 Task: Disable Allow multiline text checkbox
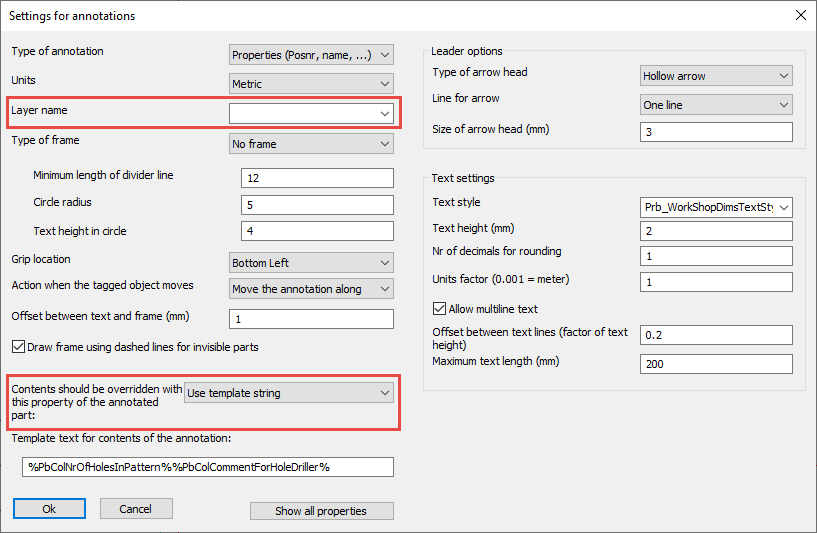coord(439,309)
